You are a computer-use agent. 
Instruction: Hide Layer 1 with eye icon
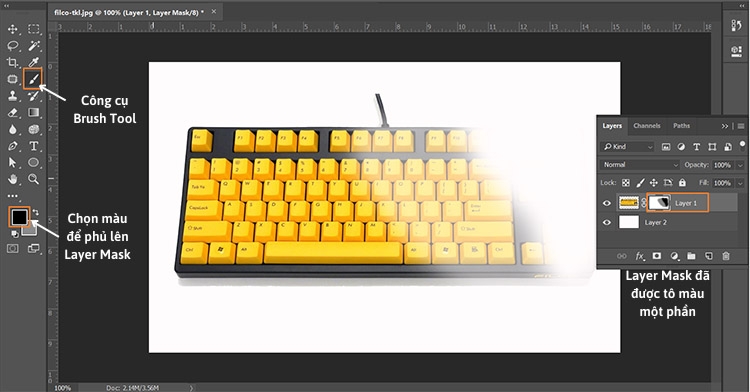click(x=607, y=203)
